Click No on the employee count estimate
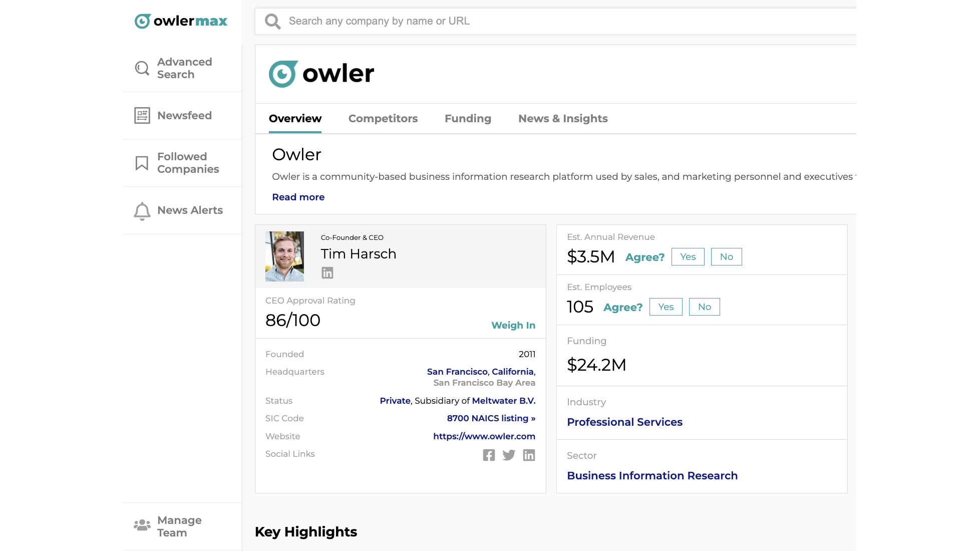Viewport: 980px width, 551px height. click(x=704, y=307)
